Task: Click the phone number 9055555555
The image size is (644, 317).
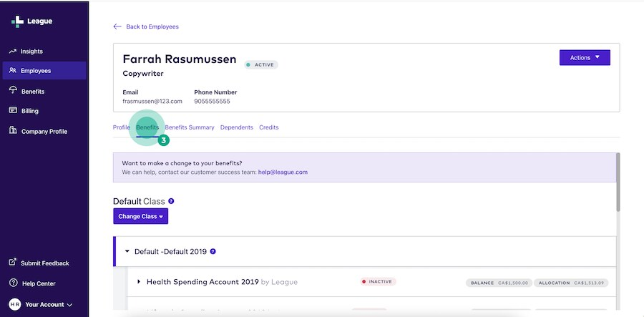Action: 212,102
